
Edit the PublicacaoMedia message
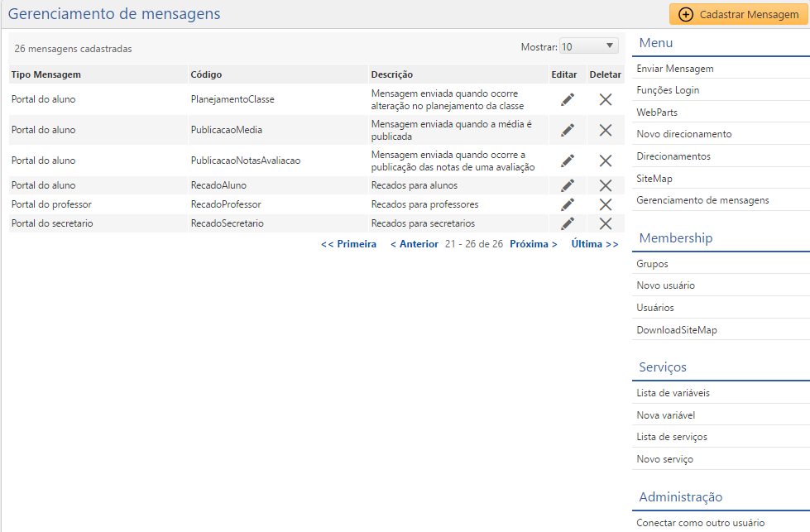pyautogui.click(x=566, y=130)
